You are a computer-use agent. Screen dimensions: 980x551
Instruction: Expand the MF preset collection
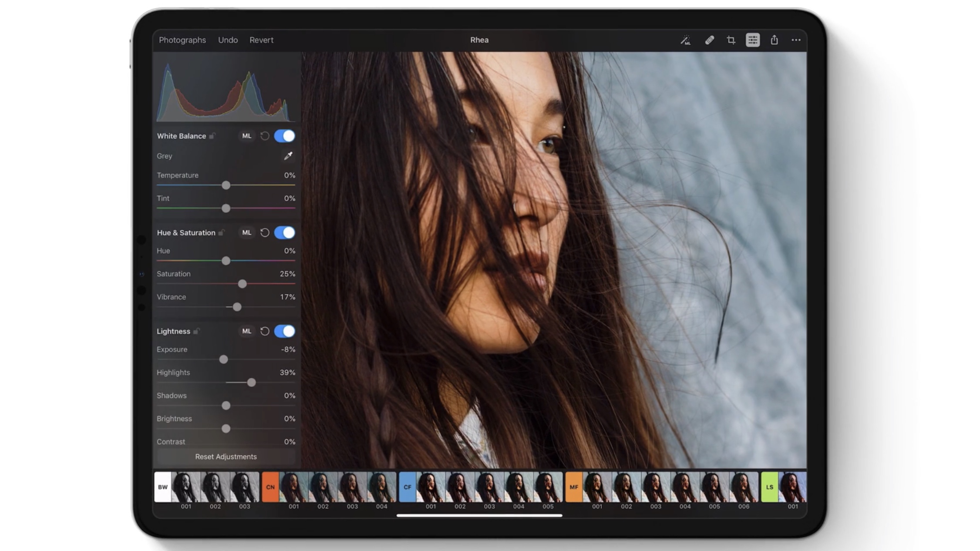tap(573, 487)
